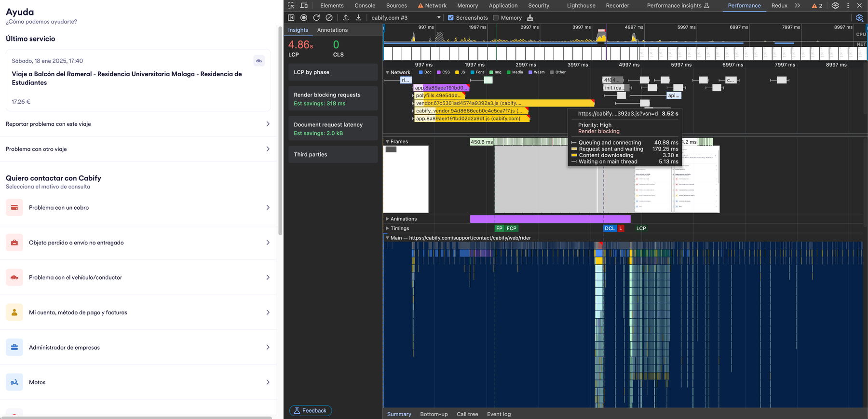This screenshot has height=419, width=868.
Task: Collapse the Frames track
Action: click(387, 142)
